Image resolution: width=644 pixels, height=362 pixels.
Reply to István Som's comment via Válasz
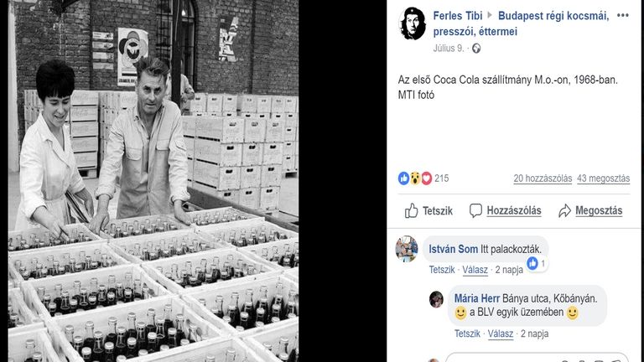[475, 270]
